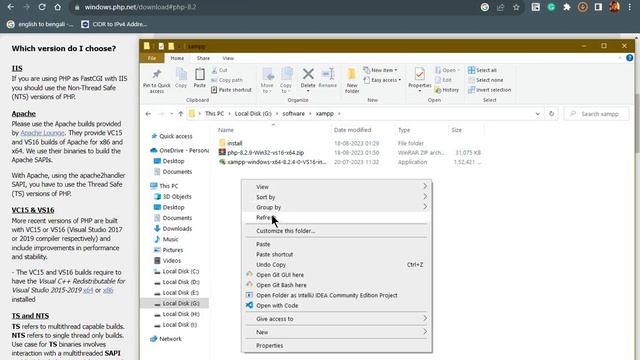640x360 pixels.
Task: Click the Search xampp field
Action: point(597,114)
